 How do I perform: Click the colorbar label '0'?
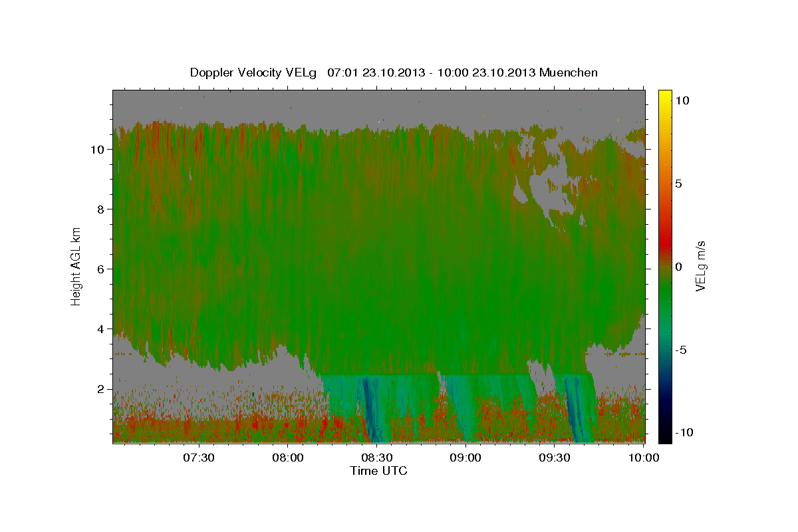[680, 267]
